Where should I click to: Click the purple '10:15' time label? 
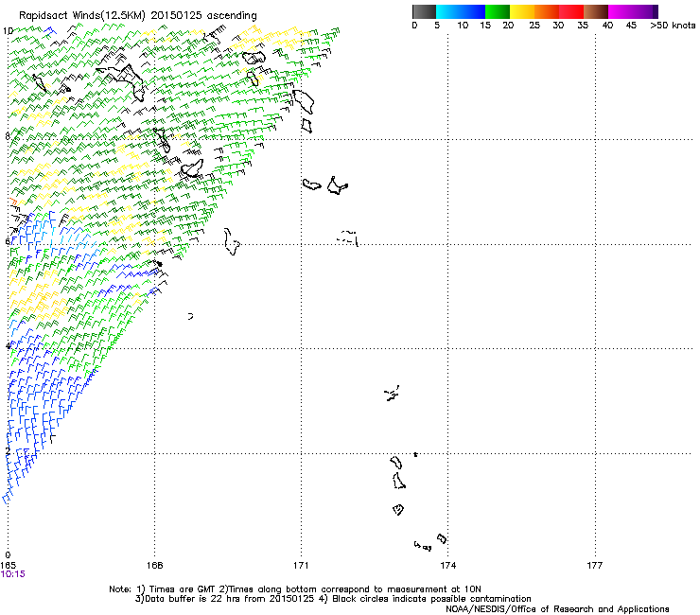coord(13,574)
